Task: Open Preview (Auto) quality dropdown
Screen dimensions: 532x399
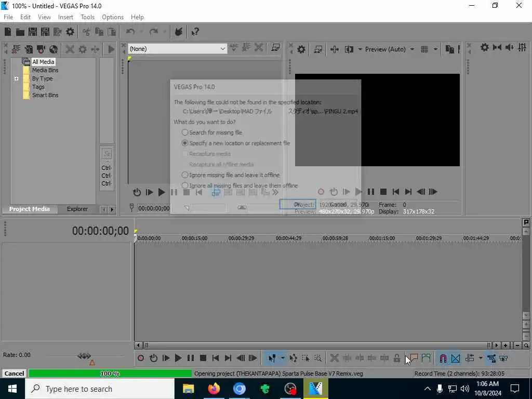Action: pos(412,49)
